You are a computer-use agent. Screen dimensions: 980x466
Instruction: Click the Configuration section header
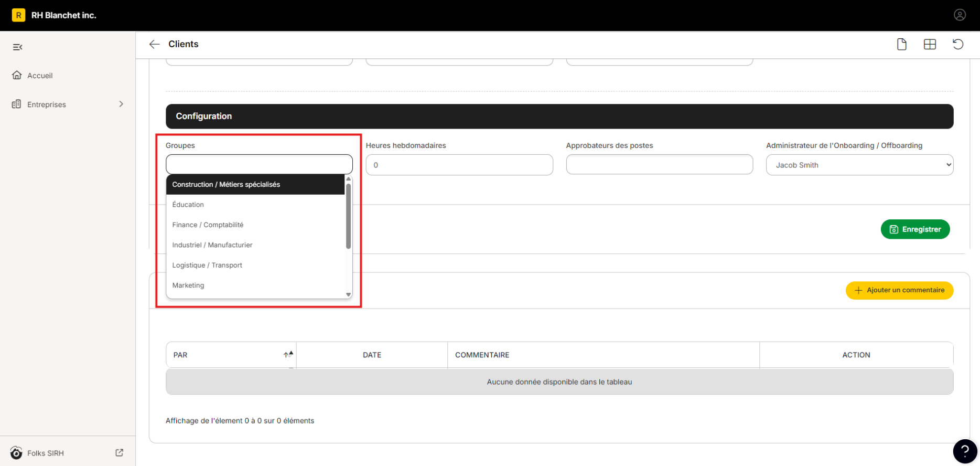coord(559,116)
